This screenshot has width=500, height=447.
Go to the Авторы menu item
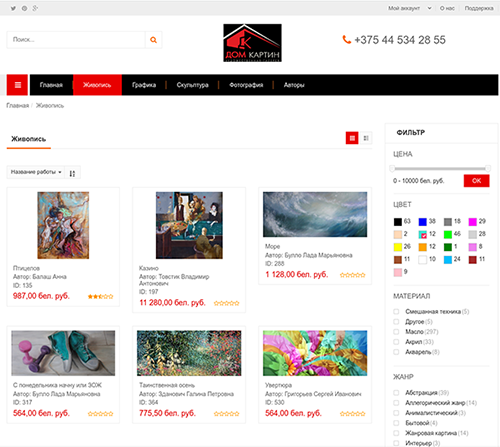click(294, 85)
